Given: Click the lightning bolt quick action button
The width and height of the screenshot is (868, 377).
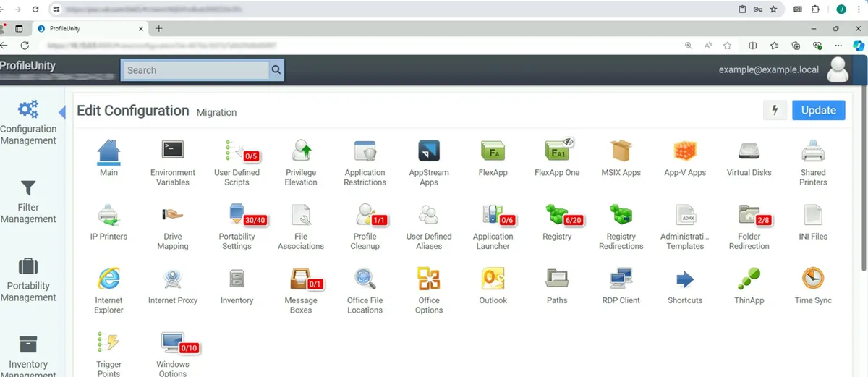Looking at the screenshot, I should [x=775, y=110].
